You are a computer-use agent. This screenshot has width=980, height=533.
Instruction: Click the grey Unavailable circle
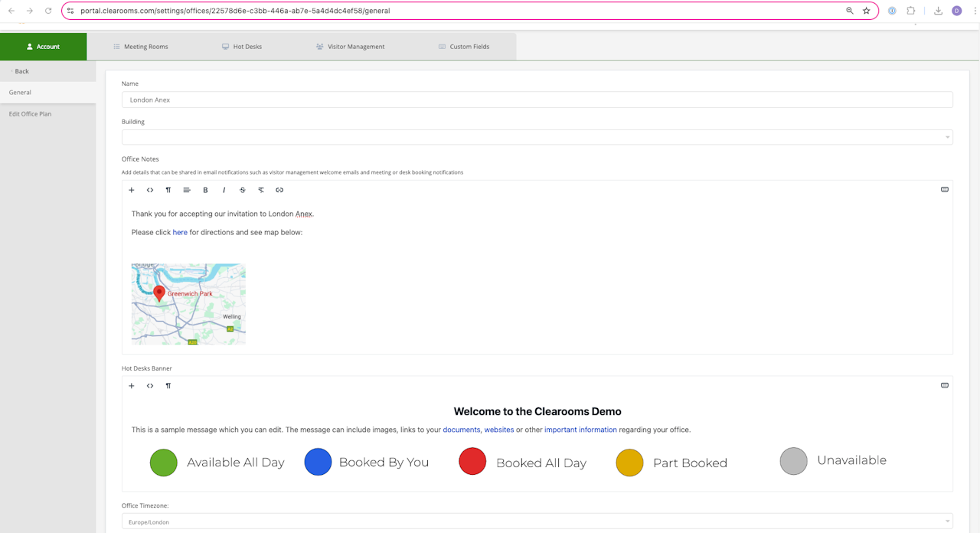(794, 461)
